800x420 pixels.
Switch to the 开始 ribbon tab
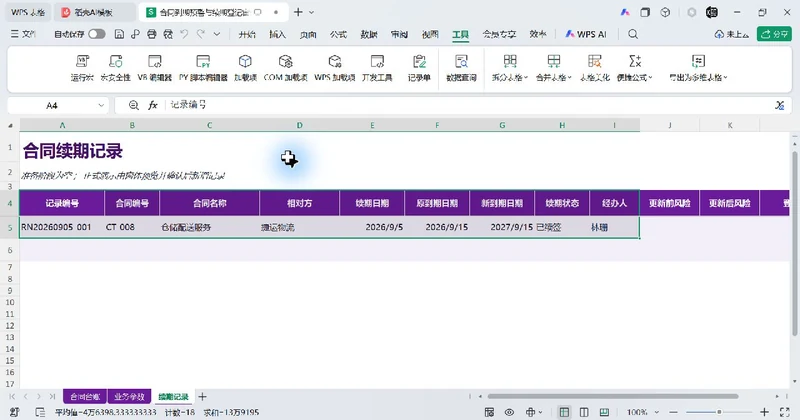(247, 34)
